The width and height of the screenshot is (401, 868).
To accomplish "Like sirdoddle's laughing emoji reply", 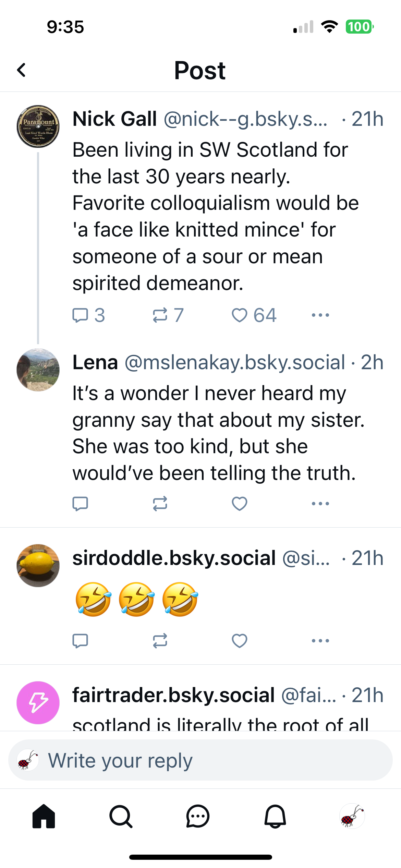I will tap(240, 640).
